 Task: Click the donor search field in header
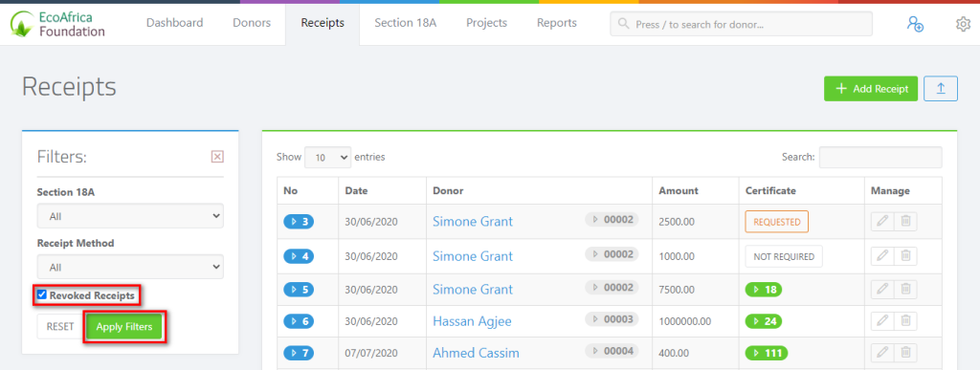pos(742,24)
